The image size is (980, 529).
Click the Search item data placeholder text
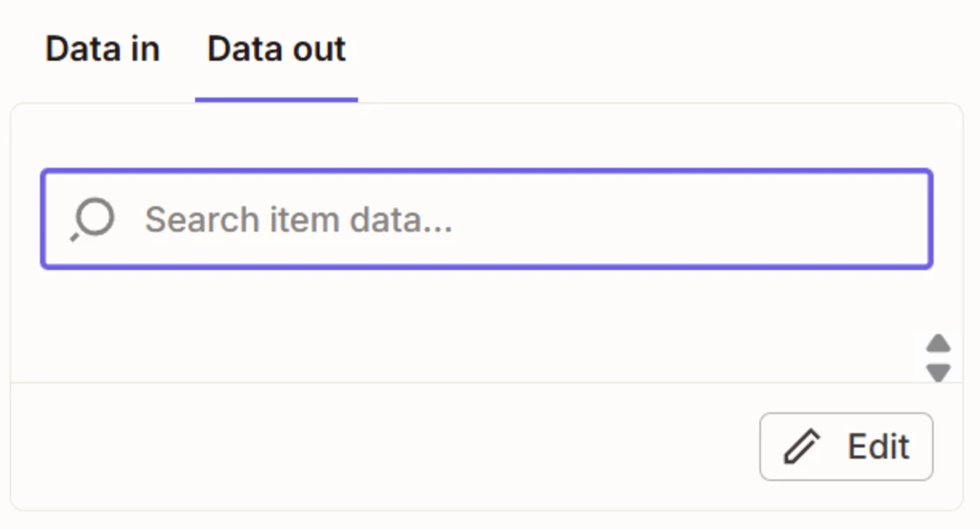298,220
